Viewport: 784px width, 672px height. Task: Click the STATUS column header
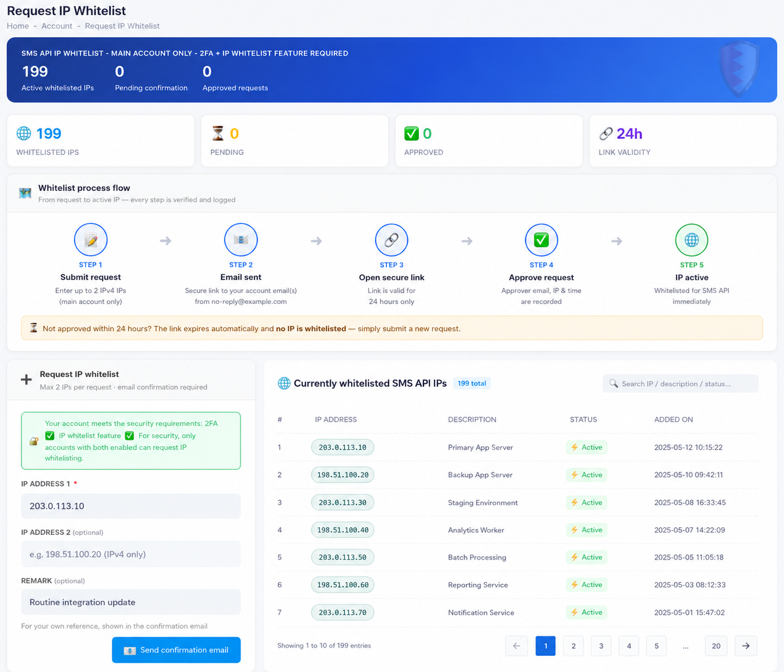[x=583, y=420]
